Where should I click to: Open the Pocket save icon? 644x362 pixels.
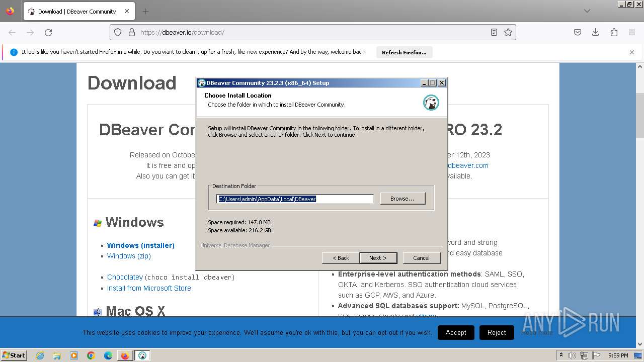[578, 32]
